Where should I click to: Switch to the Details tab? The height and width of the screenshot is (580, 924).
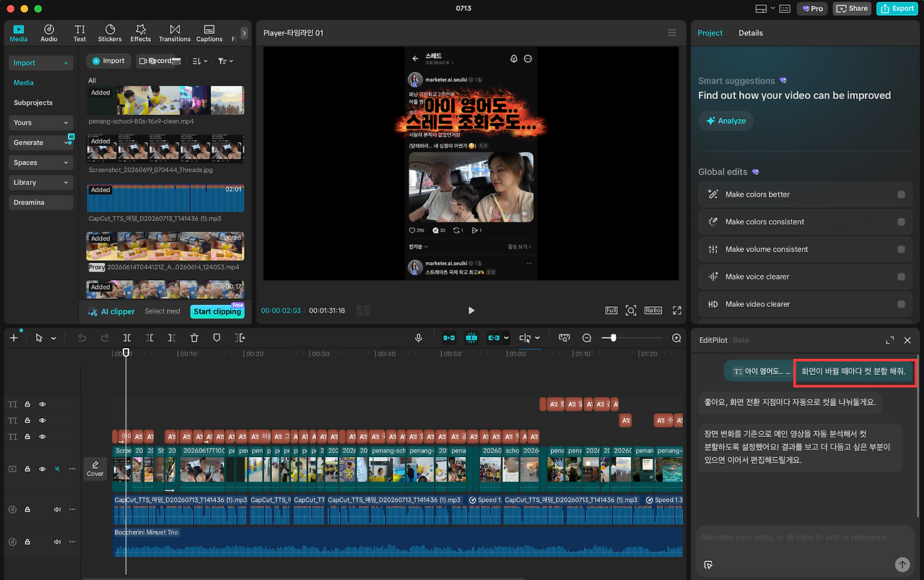click(x=751, y=33)
